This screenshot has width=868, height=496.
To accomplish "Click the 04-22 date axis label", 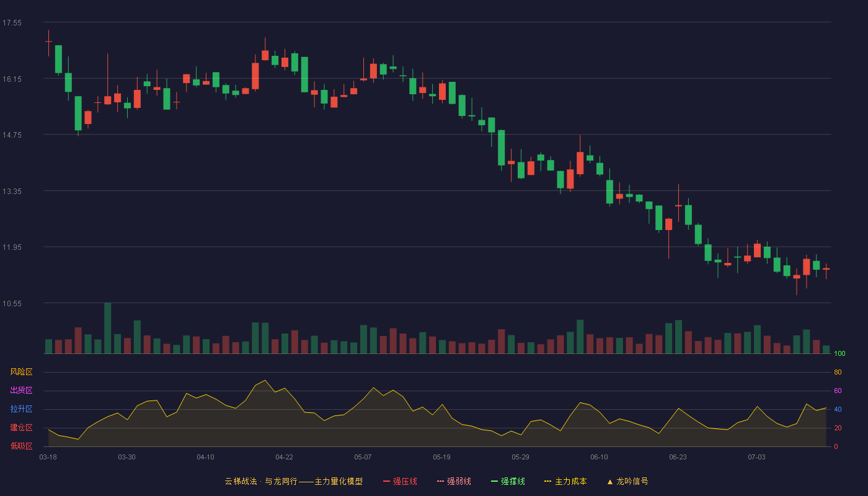I will [x=284, y=457].
